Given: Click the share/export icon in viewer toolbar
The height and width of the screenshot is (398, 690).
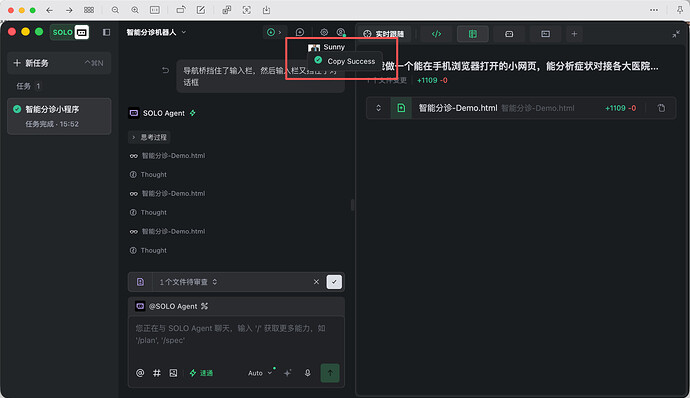Looking at the screenshot, I should [x=266, y=10].
